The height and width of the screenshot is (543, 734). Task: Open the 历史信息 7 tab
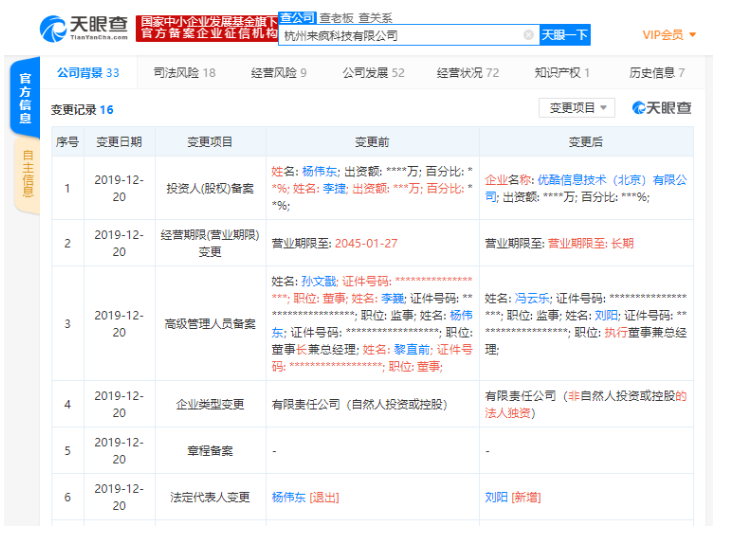[x=656, y=73]
